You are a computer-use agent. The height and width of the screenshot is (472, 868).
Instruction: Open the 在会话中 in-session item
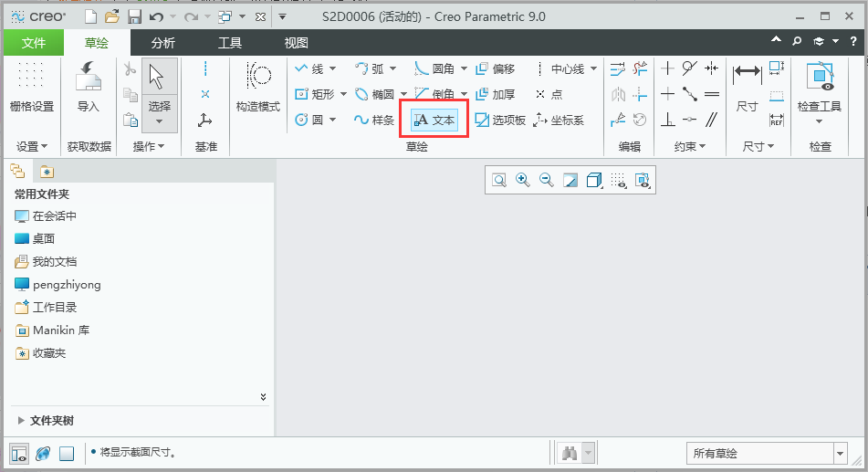46,216
